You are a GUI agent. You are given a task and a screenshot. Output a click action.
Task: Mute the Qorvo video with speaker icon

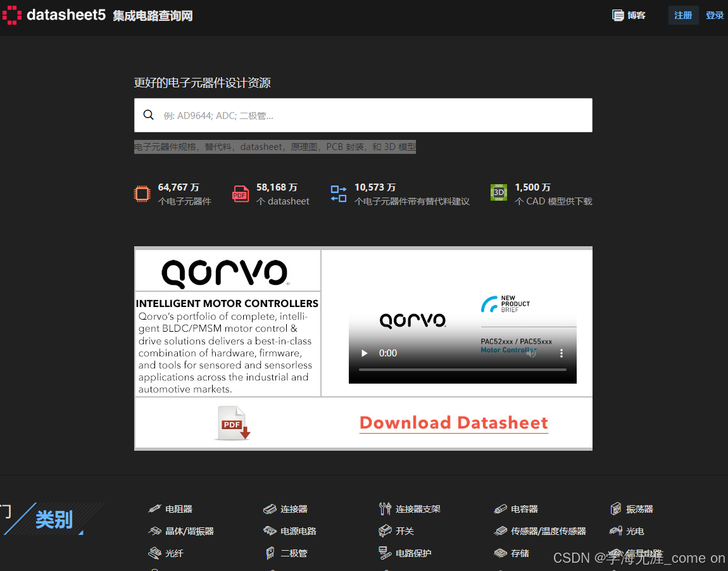tap(532, 353)
